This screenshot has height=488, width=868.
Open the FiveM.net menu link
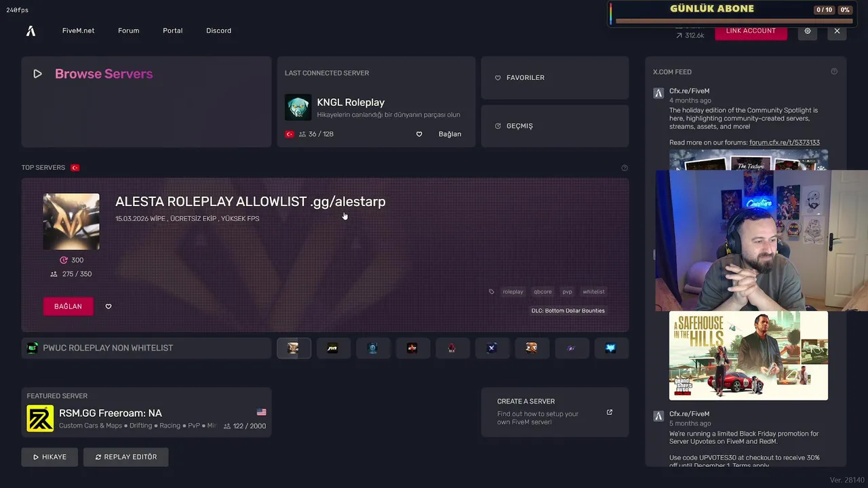point(78,30)
